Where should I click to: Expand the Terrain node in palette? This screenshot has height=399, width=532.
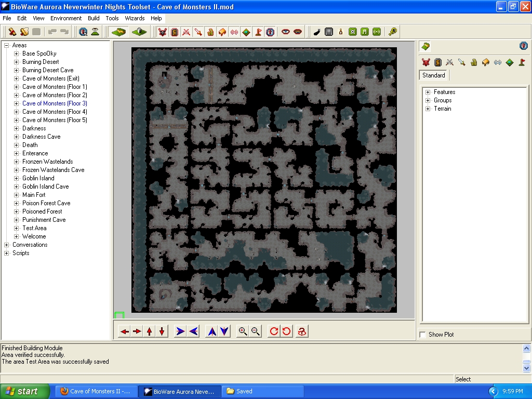pos(428,109)
